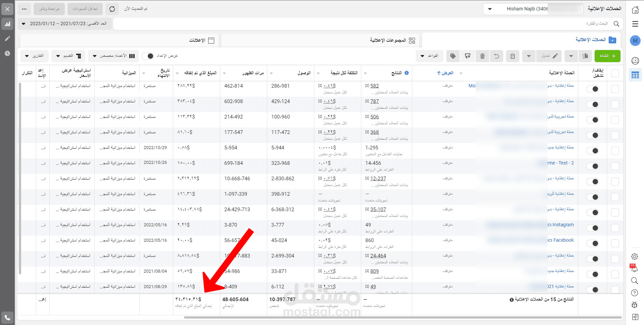Viewport: 644px width, 325px height.
Task: Open the الأعمدة: مخصص columns dropdown
Action: pos(113,56)
